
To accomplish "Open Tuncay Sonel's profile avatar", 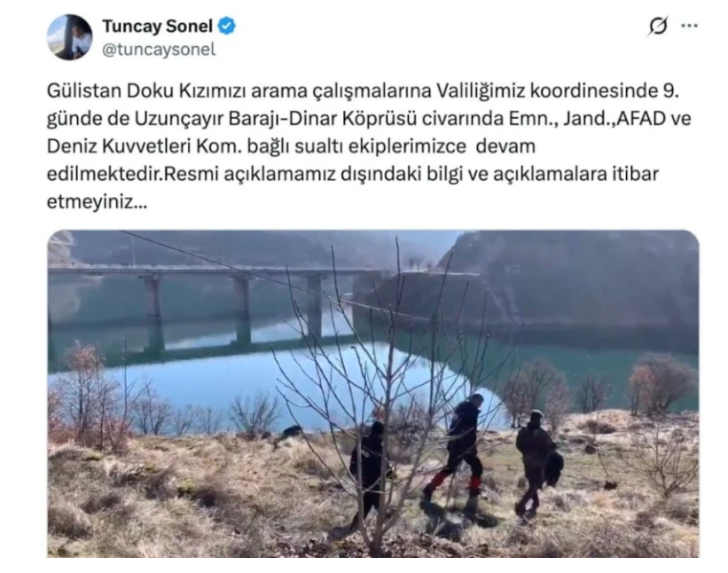I will click(x=70, y=37).
